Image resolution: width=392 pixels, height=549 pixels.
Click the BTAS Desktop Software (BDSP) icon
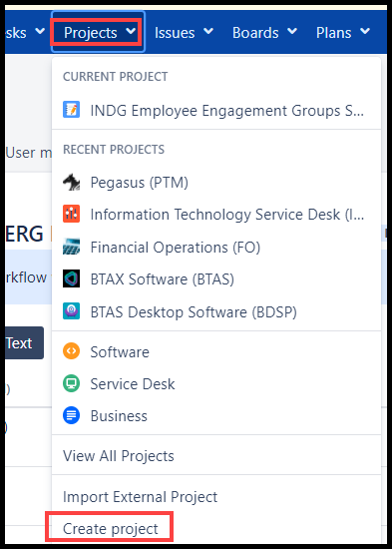(x=71, y=311)
